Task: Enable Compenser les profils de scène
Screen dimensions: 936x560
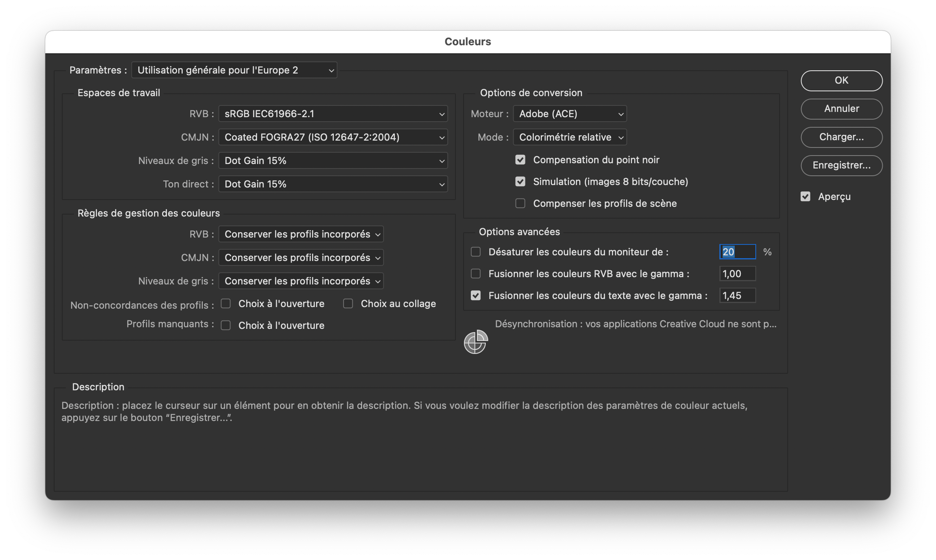Action: click(520, 203)
